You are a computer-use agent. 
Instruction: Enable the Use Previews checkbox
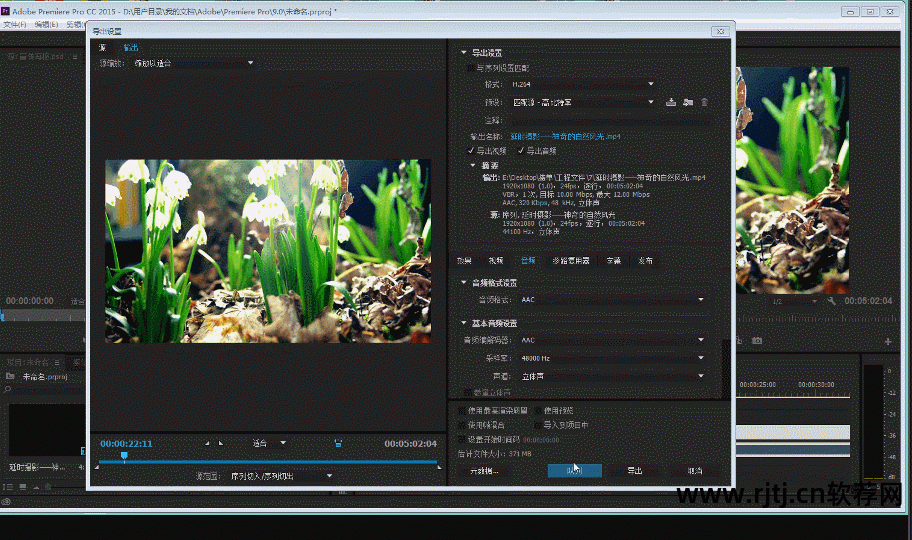tap(538, 410)
